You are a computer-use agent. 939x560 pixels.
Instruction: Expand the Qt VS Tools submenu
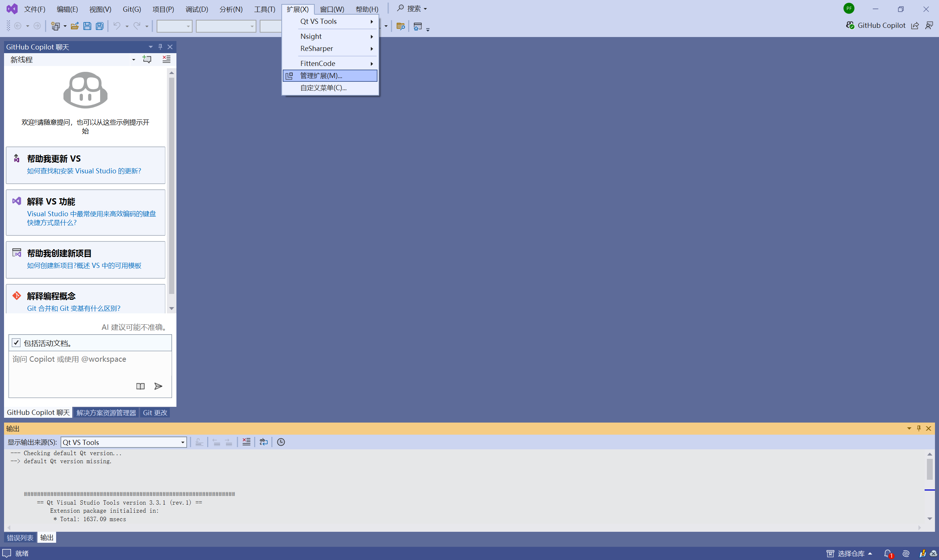point(330,22)
